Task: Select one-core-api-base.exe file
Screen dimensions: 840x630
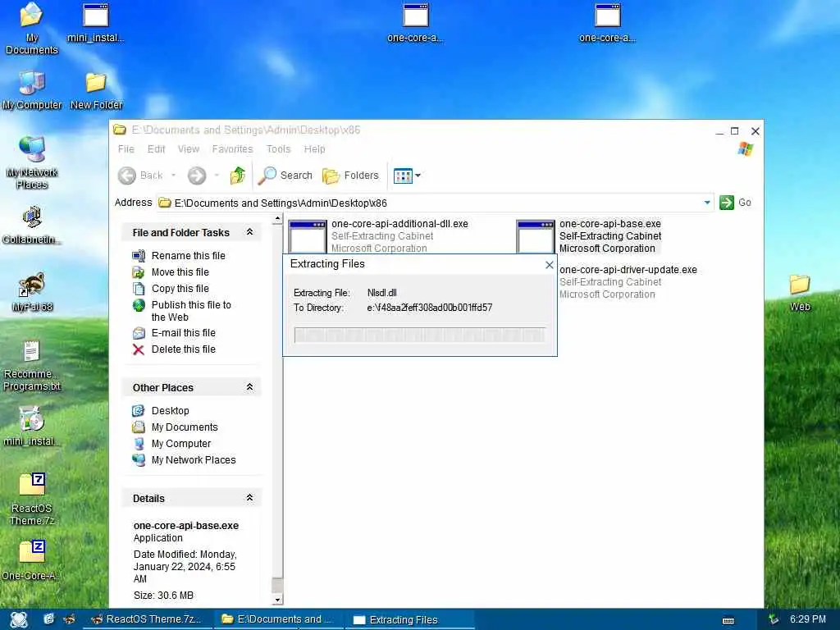Action: click(589, 235)
